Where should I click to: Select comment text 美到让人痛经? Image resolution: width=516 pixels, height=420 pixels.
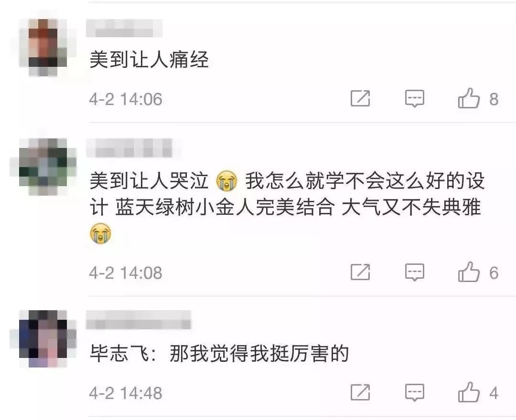(149, 60)
